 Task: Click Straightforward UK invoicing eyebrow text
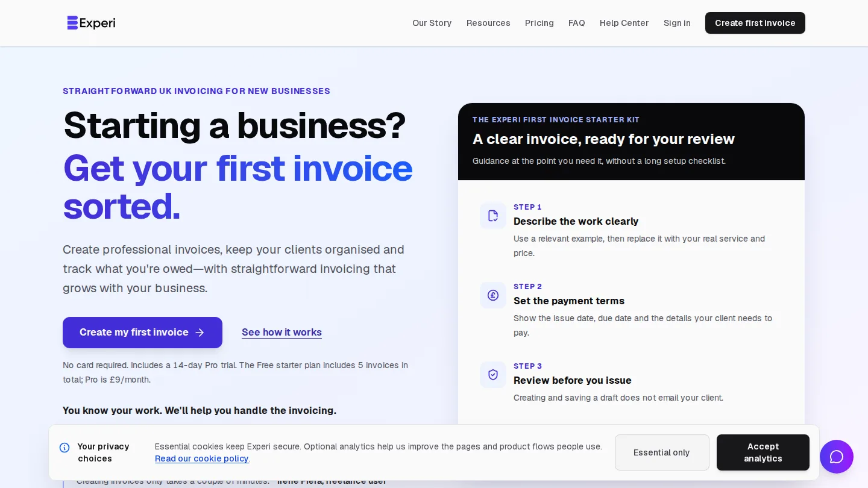197,91
